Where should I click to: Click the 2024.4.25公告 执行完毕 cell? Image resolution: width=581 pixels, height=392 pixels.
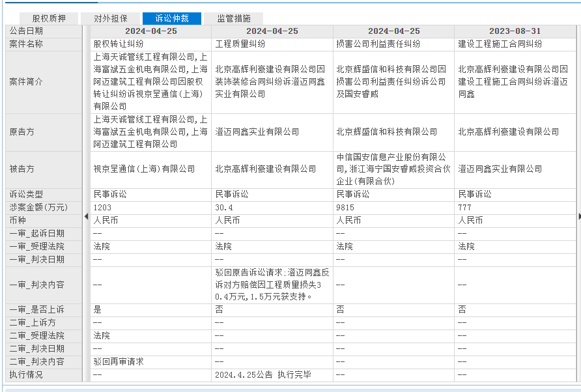click(272, 374)
